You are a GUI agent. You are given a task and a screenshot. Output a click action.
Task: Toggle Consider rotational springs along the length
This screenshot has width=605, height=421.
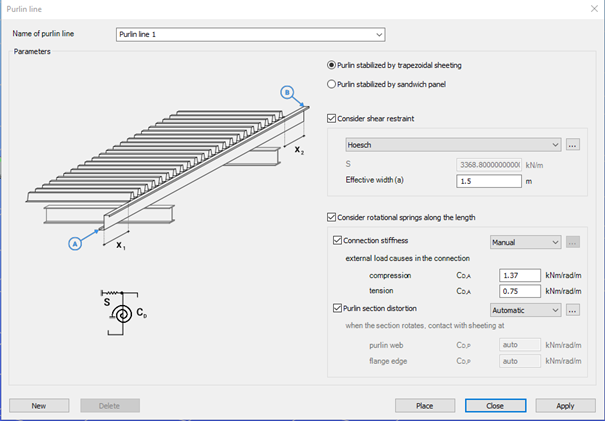[331, 217]
